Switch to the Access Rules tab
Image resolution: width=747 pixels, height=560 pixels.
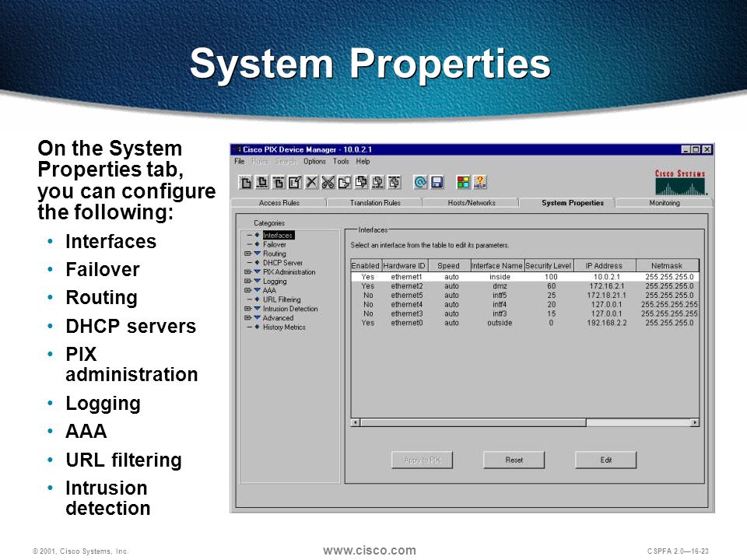[279, 203]
